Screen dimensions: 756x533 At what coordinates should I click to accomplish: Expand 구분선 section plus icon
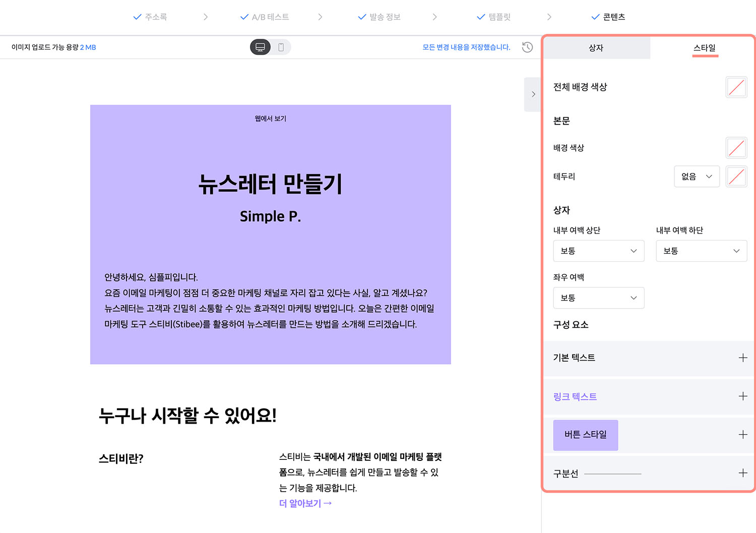[742, 472]
